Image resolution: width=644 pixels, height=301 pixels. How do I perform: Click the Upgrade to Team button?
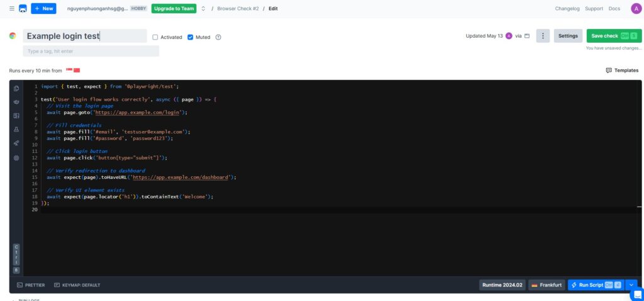pyautogui.click(x=174, y=9)
